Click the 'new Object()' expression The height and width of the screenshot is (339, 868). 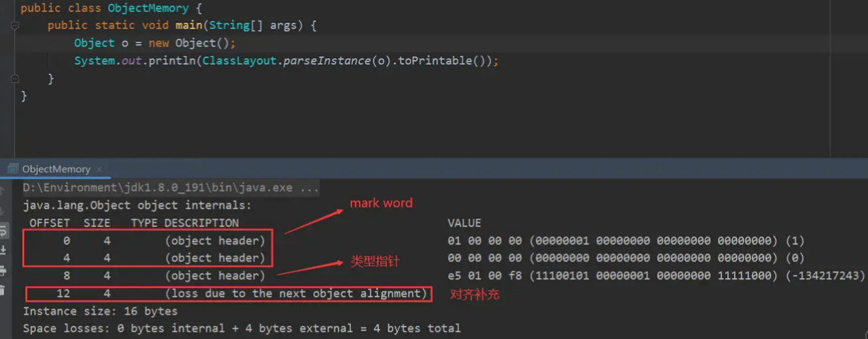(x=190, y=43)
